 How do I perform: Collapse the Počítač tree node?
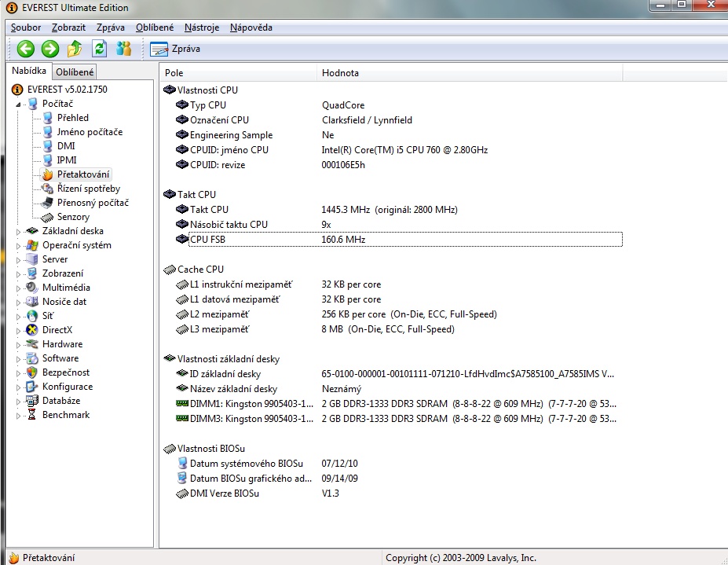click(x=19, y=104)
